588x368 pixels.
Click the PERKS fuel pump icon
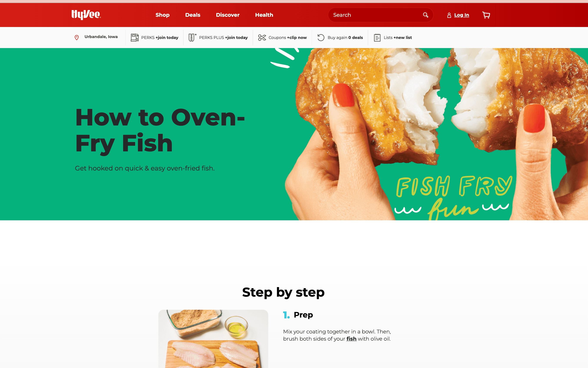pyautogui.click(x=134, y=37)
